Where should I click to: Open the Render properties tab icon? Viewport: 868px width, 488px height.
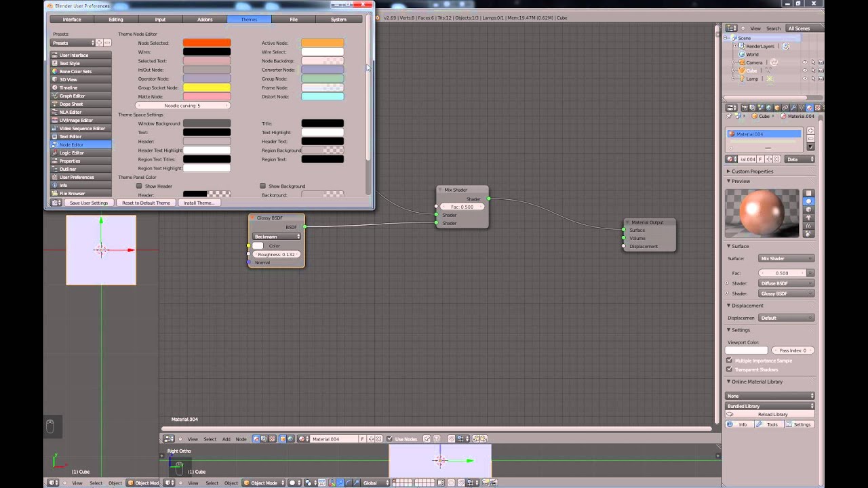[745, 108]
